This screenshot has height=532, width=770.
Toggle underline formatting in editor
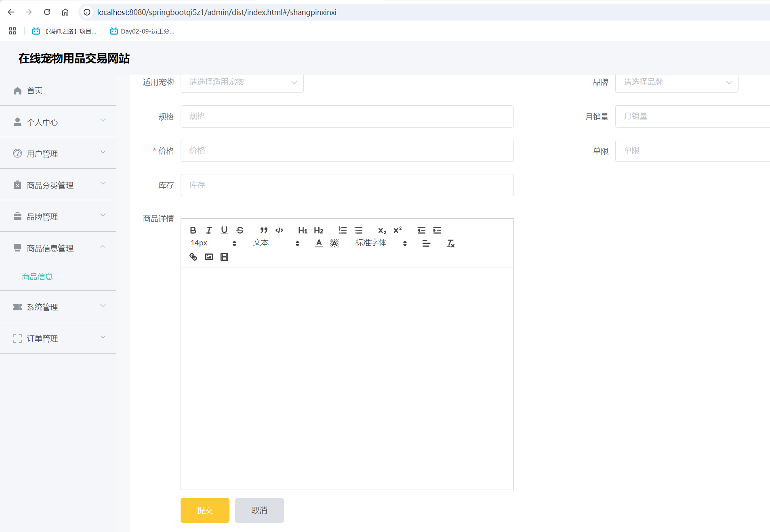click(x=224, y=230)
